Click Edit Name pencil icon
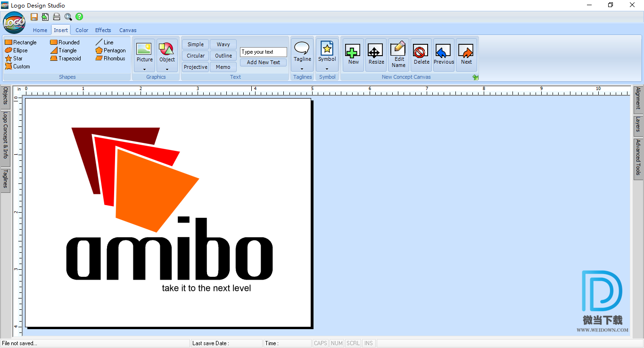The image size is (644, 348). 398,55
